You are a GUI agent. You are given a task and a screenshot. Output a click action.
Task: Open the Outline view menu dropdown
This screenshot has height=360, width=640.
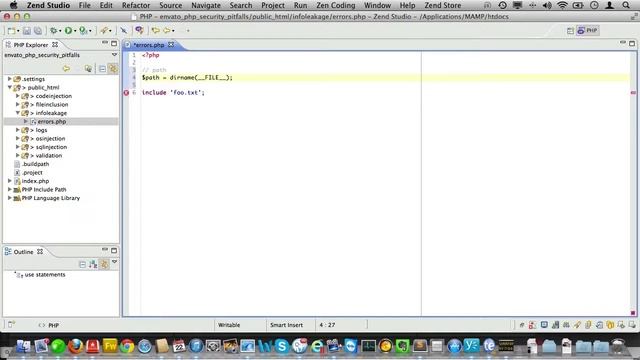click(x=115, y=262)
